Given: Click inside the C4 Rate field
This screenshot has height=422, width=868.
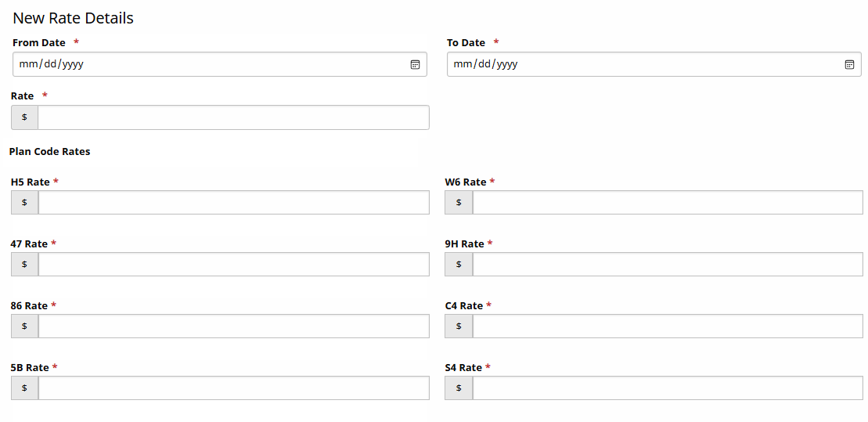Looking at the screenshot, I should [668, 326].
